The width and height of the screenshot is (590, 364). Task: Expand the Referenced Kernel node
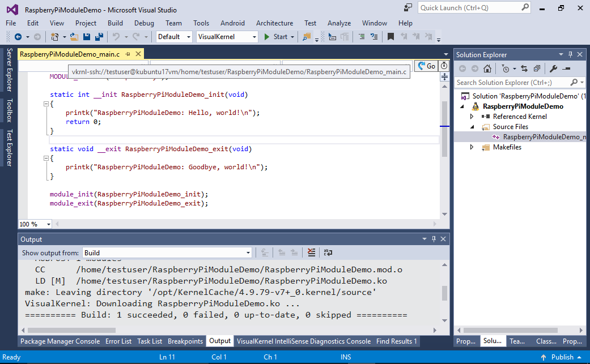(472, 117)
